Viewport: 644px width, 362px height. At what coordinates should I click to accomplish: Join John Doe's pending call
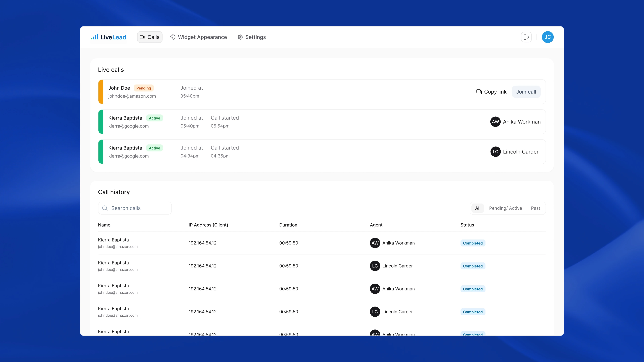(526, 92)
